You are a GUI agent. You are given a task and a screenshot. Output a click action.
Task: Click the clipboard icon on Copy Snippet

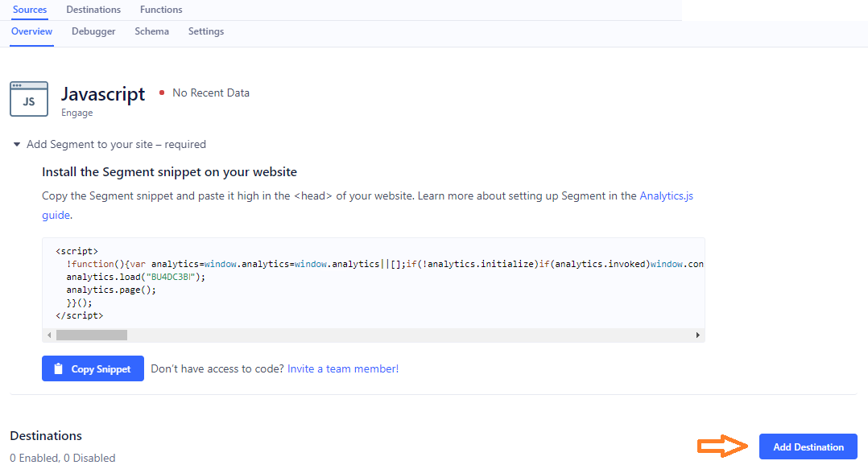click(x=58, y=369)
